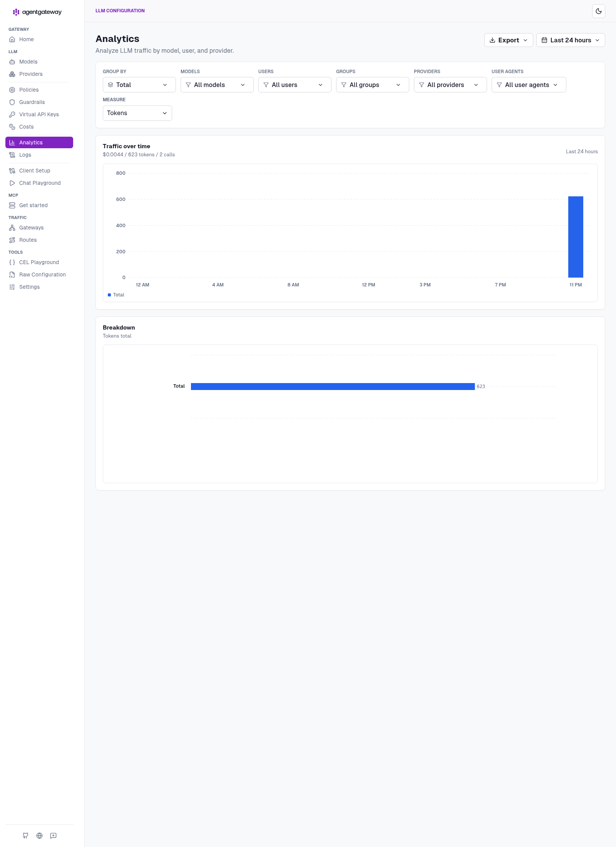616x847 pixels.
Task: Open Logs page from sidebar
Action: tap(39, 155)
